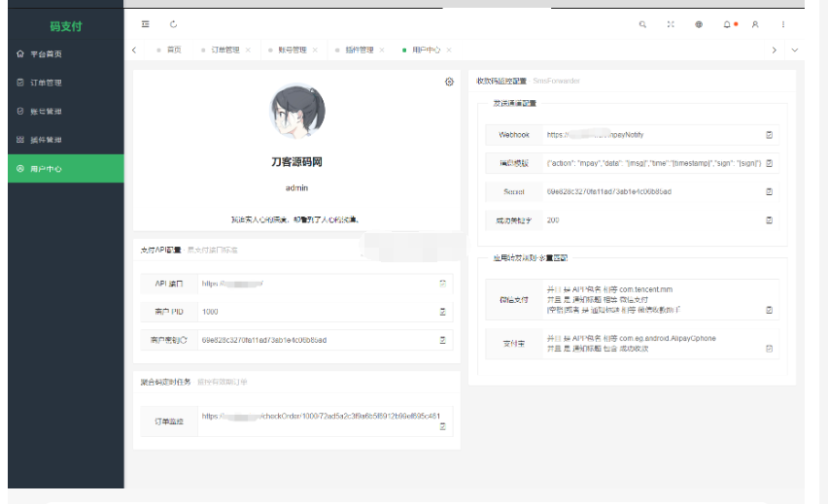Regenerate merchant key refresh icon
The width and height of the screenshot is (828, 504).
185,341
